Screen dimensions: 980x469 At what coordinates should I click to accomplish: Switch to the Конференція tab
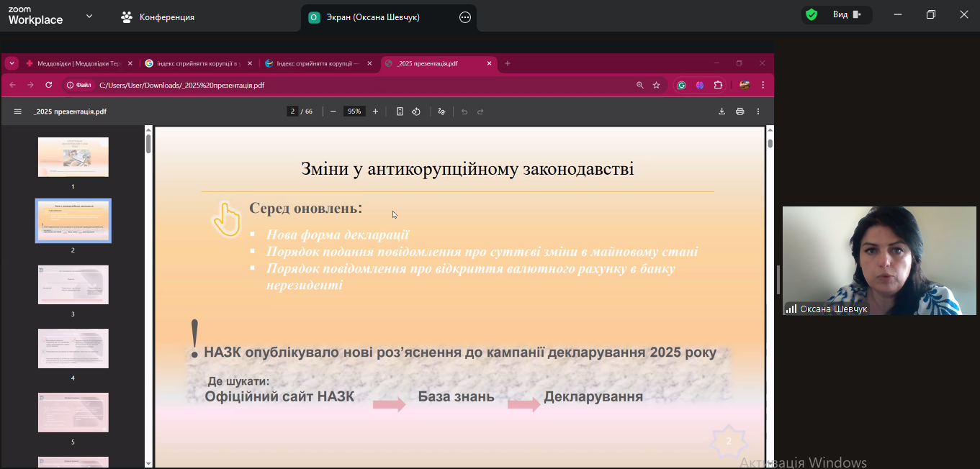(158, 17)
